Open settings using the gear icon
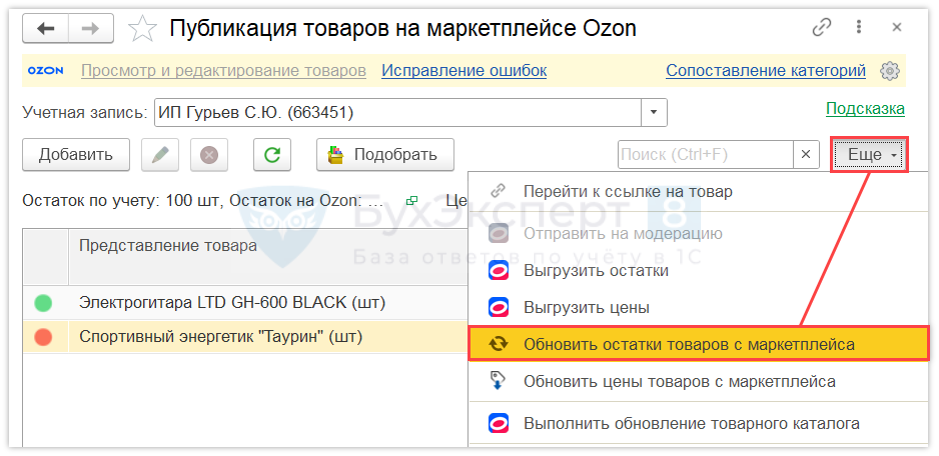The height and width of the screenshot is (456, 939). [x=890, y=71]
